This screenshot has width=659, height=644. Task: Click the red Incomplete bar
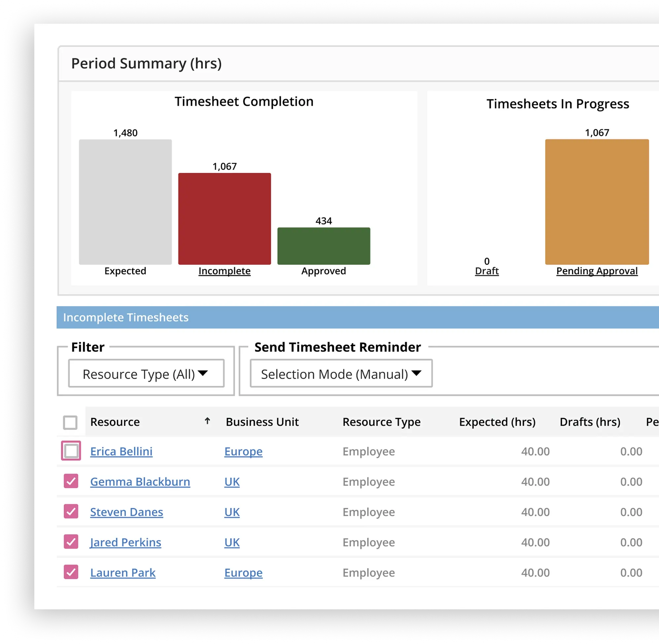point(224,218)
